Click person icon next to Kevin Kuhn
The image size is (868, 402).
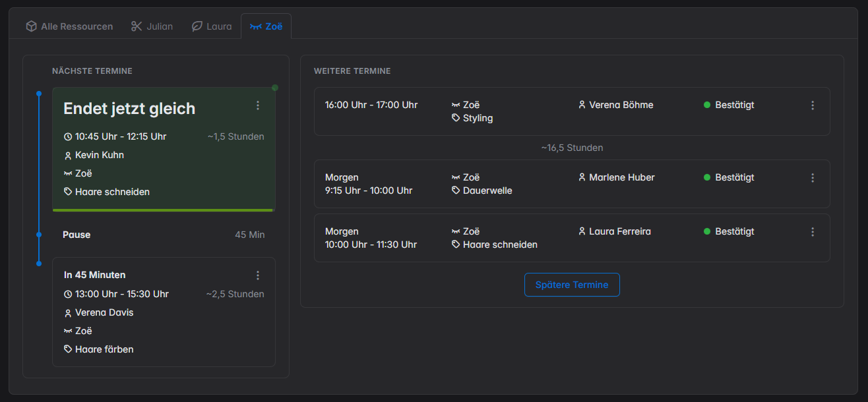[68, 156]
